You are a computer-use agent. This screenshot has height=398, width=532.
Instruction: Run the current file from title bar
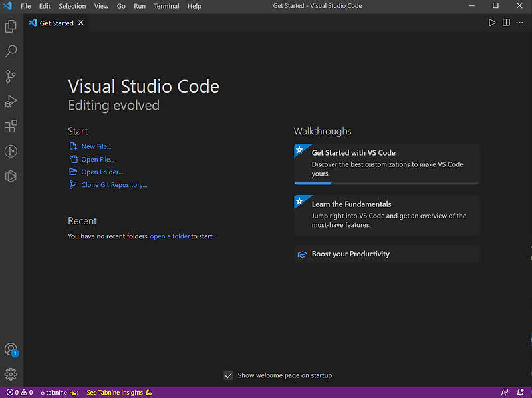click(492, 22)
